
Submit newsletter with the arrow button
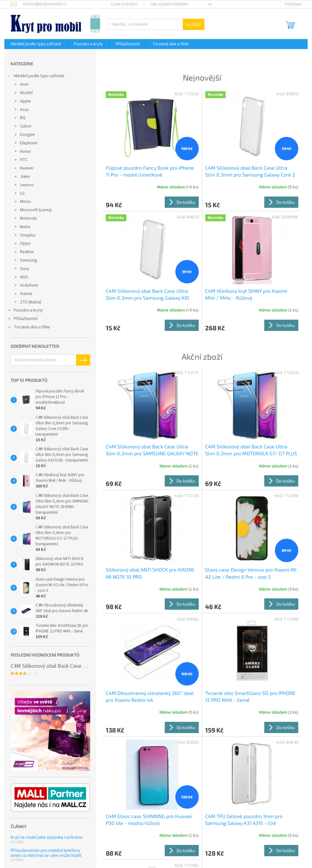pyautogui.click(x=83, y=360)
